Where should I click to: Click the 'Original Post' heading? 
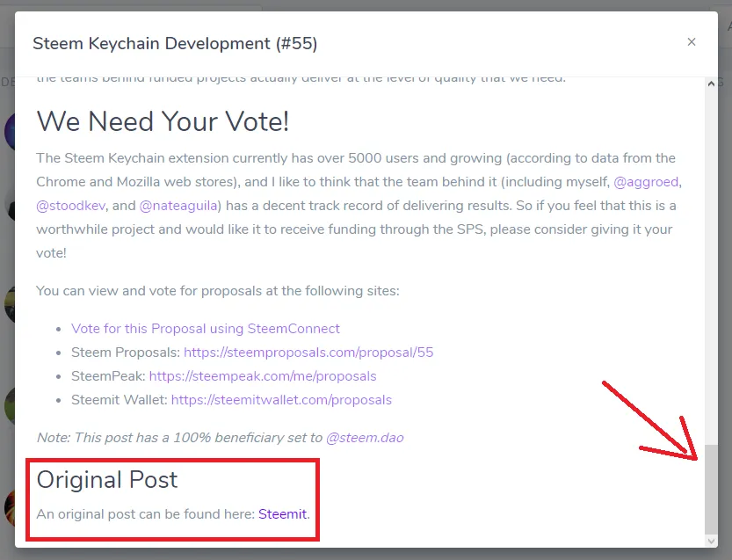107,480
